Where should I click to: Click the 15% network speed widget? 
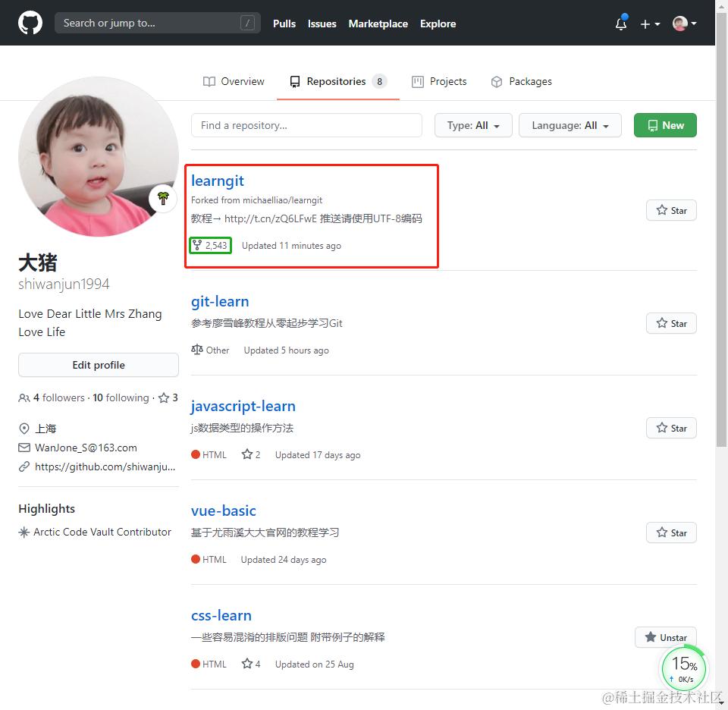[x=684, y=669]
